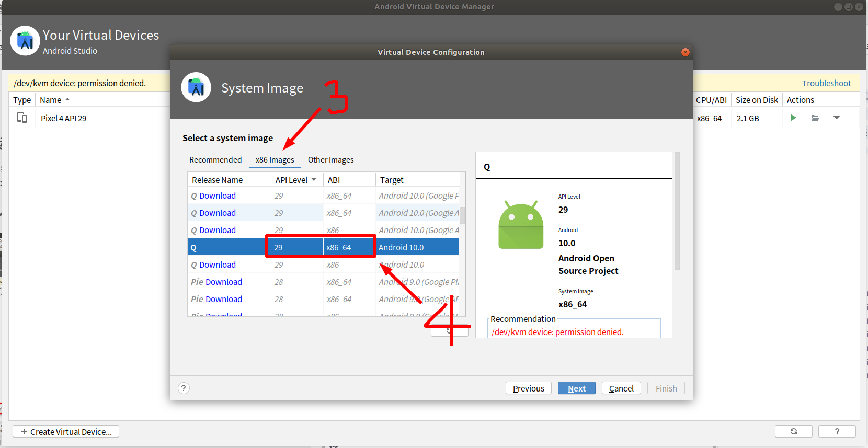Cancel the virtual device configuration
The height and width of the screenshot is (448, 868).
621,388
